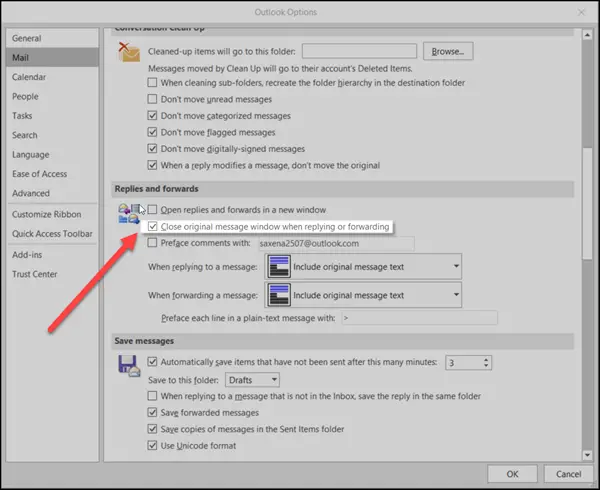Click the Save messages floppy disk icon
The image size is (600, 490).
coord(129,366)
